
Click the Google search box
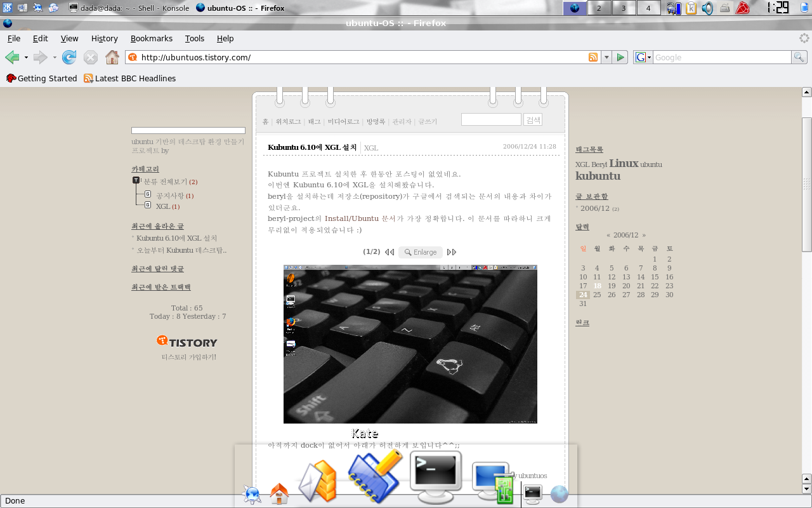[722, 57]
